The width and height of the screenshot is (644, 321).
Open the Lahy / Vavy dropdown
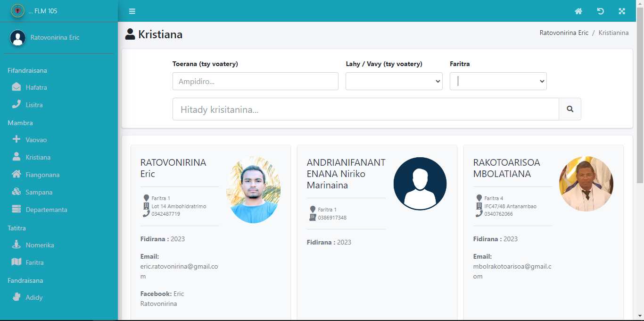point(394,81)
